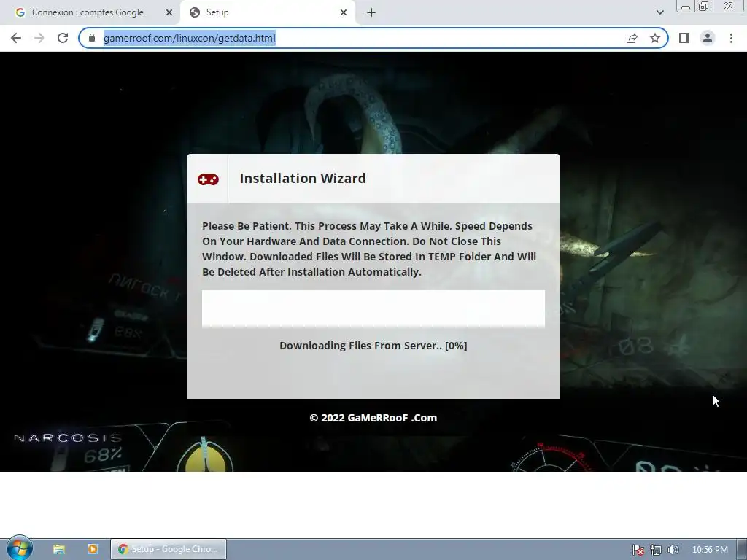747x560 pixels.
Task: Expand the tab search chevron
Action: pos(659,12)
